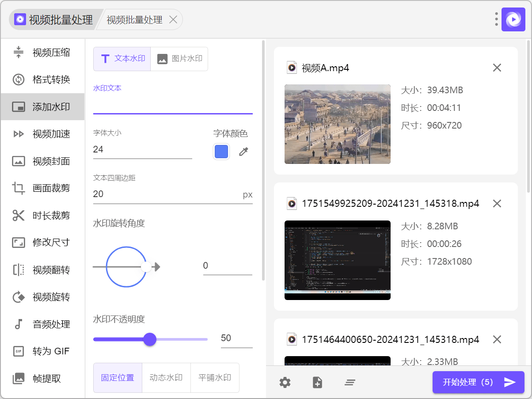Open the 音频处理 audio tool
Viewport: 532px width, 399px height.
point(42,324)
